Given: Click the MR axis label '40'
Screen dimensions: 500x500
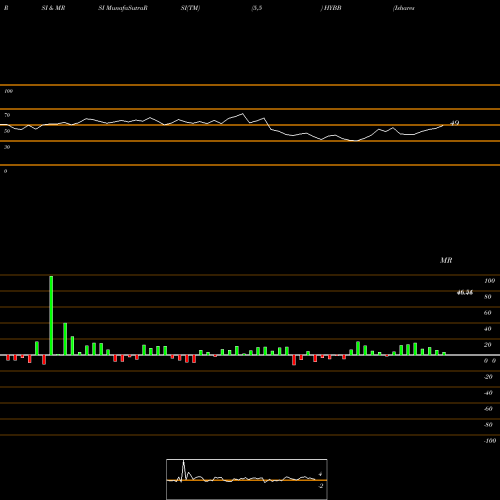Looking at the screenshot, I should click(x=488, y=329).
